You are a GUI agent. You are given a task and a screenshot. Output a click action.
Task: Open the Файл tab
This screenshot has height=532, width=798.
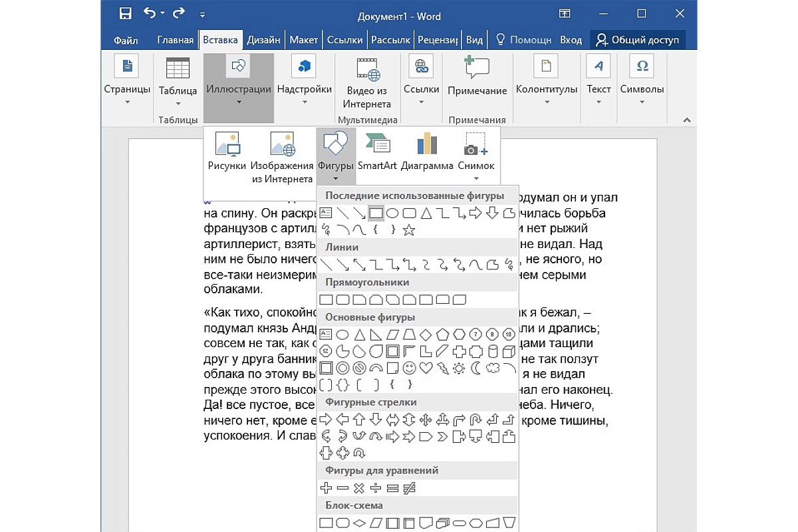click(126, 40)
